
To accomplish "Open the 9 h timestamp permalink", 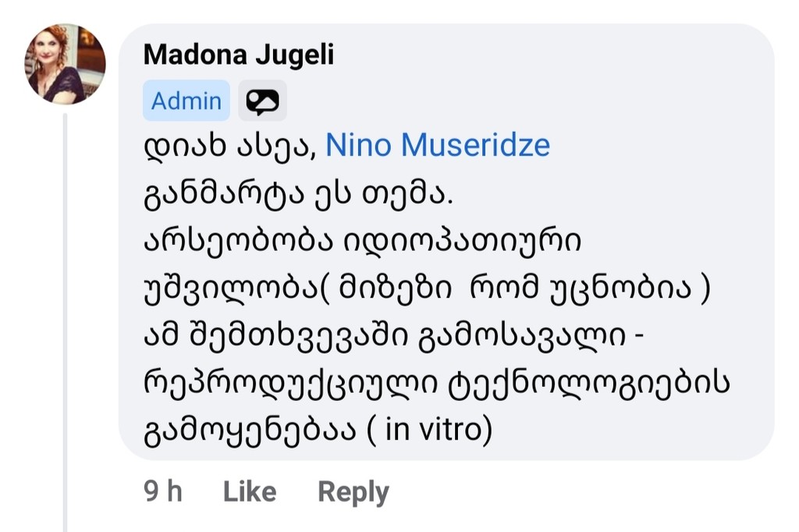I will (163, 491).
